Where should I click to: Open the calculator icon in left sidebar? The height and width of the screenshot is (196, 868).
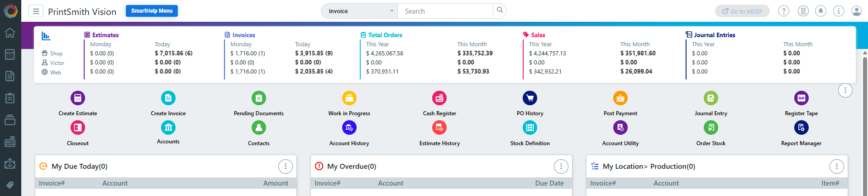(x=10, y=54)
